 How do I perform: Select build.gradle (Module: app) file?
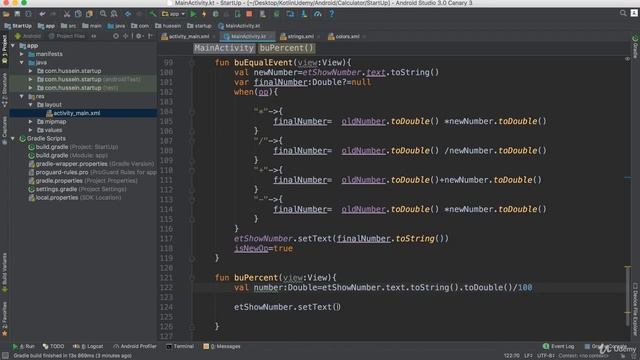(x=68, y=156)
